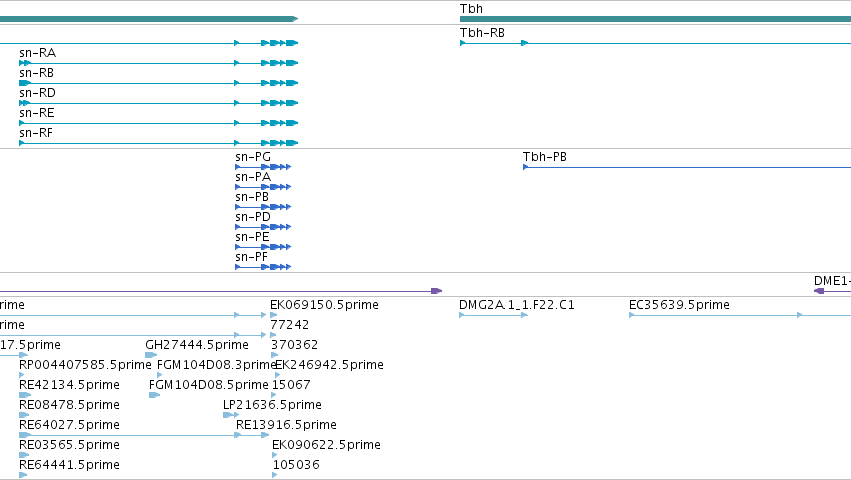Select the Tbh-RB transcript label
This screenshot has height=480, width=851.
click(482, 33)
